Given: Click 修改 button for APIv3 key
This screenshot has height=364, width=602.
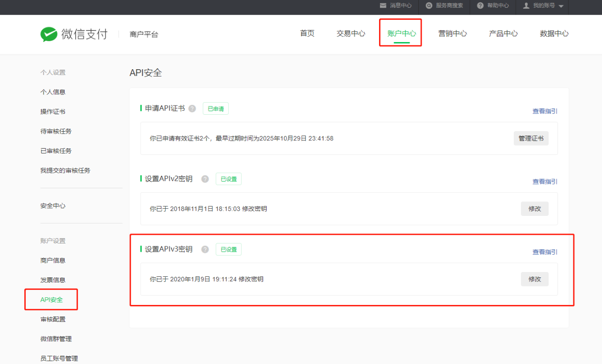Looking at the screenshot, I should point(535,279).
